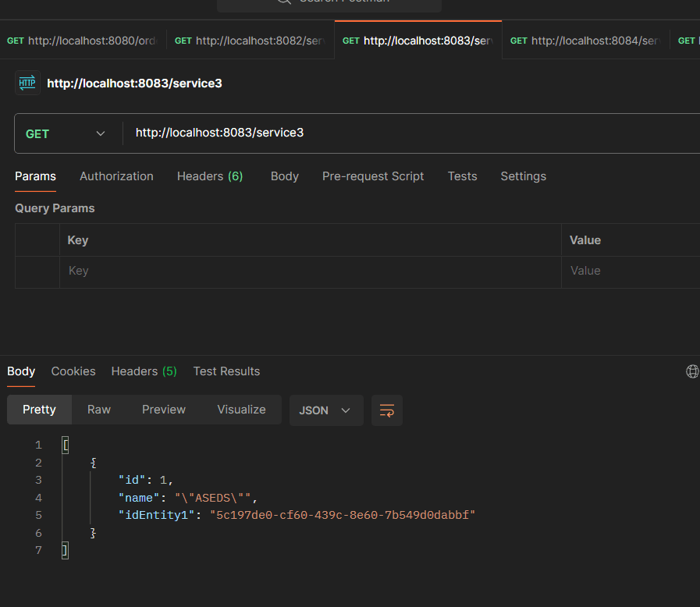Image resolution: width=700 pixels, height=607 pixels.
Task: Switch to the localhost:8082 request tab
Action: 250,41
